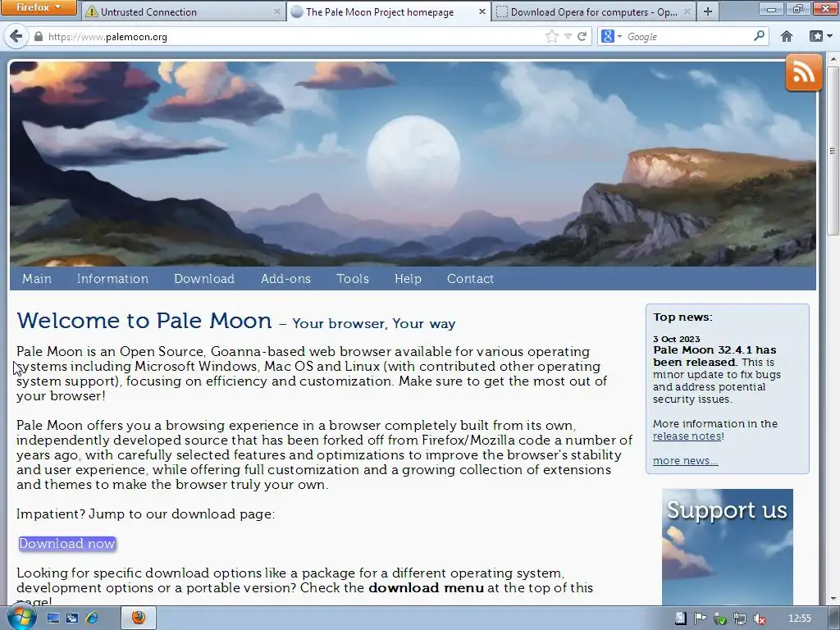Switch to Download Opera for computers tab
This screenshot has width=840, height=630.
(594, 11)
